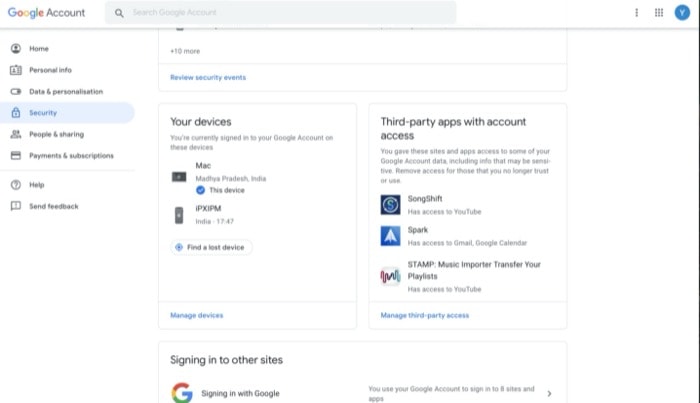Click the Help question mark icon
700x403 pixels.
coord(16,184)
